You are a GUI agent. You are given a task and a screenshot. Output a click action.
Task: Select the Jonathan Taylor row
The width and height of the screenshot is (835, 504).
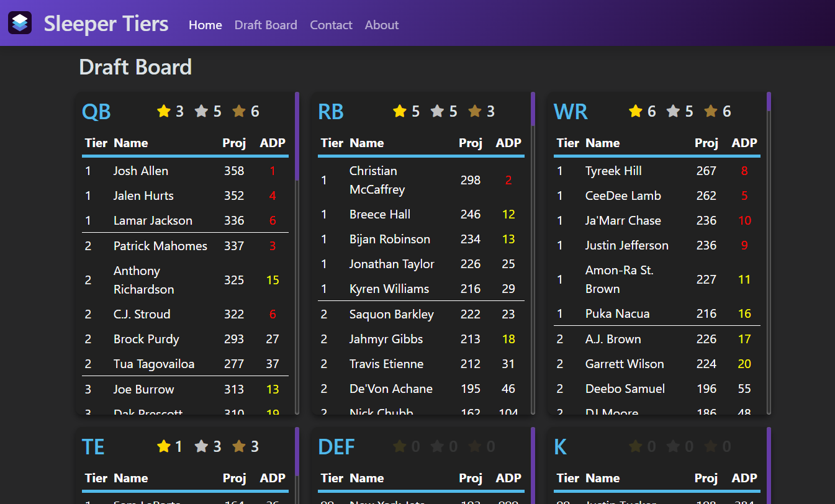point(421,264)
